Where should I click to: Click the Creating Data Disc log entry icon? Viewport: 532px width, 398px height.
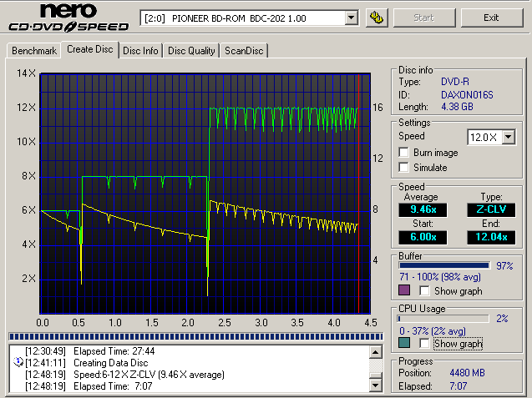point(18,364)
